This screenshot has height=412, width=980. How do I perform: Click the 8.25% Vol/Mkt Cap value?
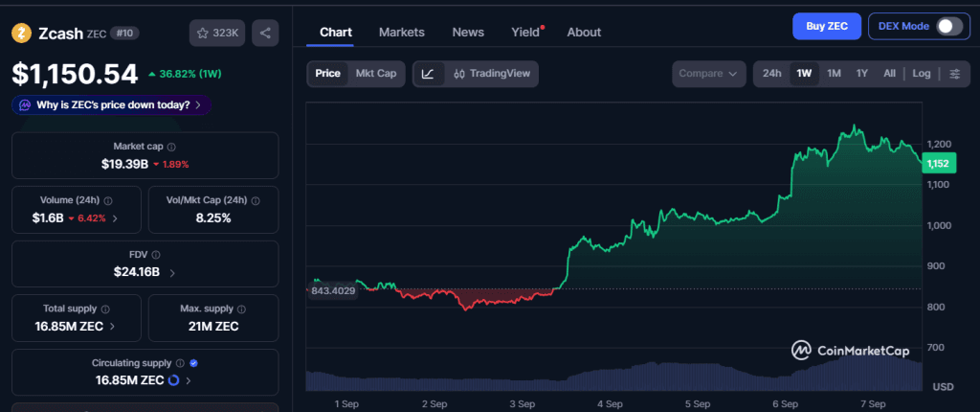(213, 218)
